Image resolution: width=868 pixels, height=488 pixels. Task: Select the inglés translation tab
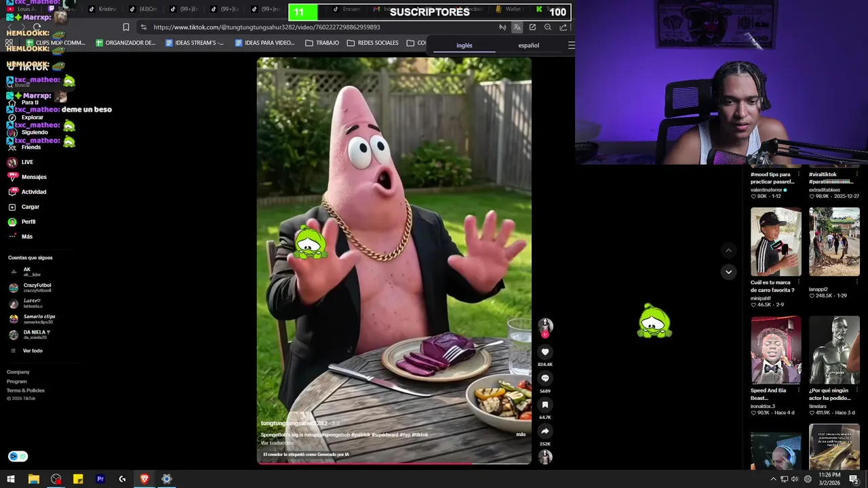click(x=465, y=45)
